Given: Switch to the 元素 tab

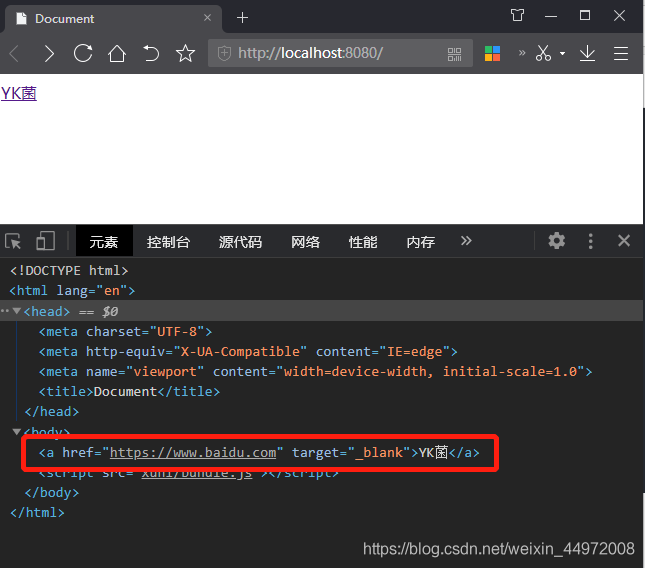Looking at the screenshot, I should [104, 242].
